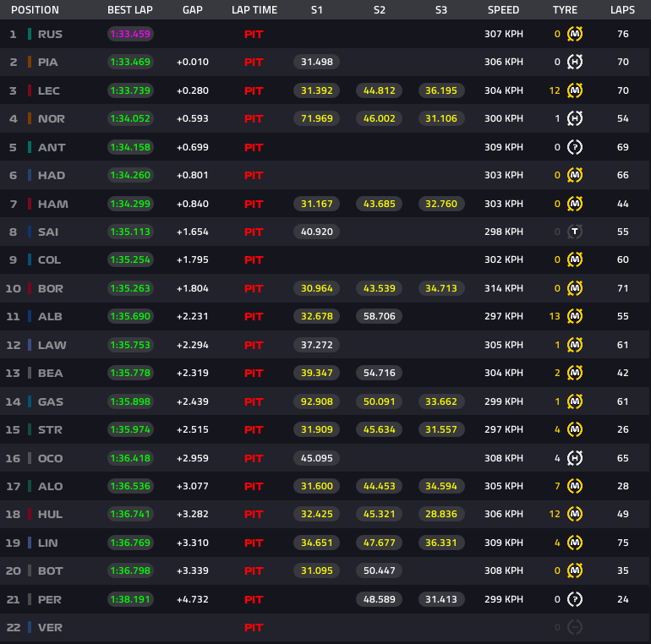Click the medium tyre icon for RUS
The width and height of the screenshot is (651, 644).
tap(575, 34)
